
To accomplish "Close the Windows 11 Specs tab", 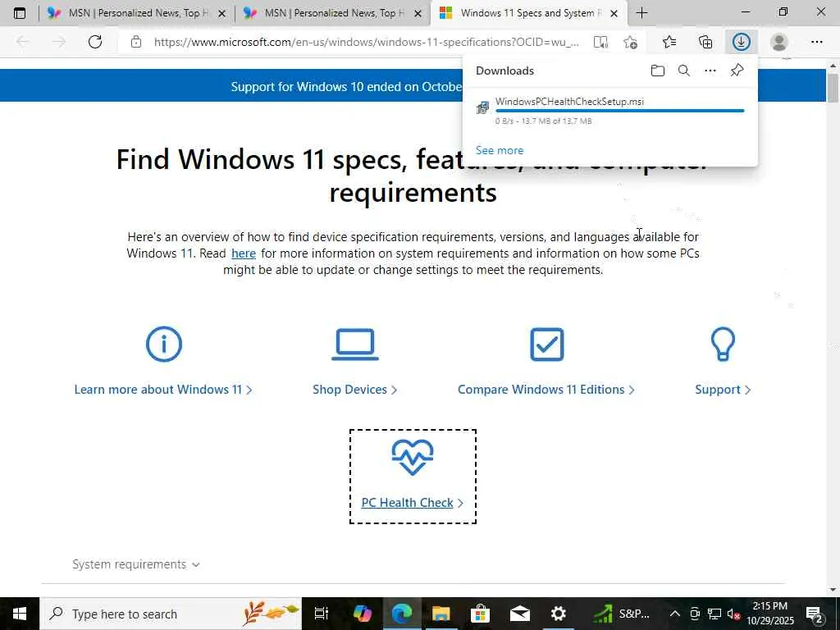I will [614, 13].
